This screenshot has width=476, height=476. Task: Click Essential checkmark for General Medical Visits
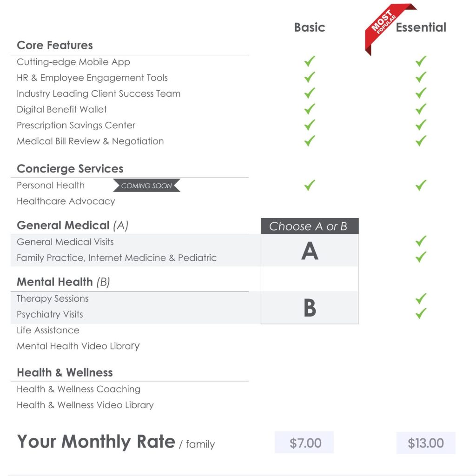tap(421, 241)
